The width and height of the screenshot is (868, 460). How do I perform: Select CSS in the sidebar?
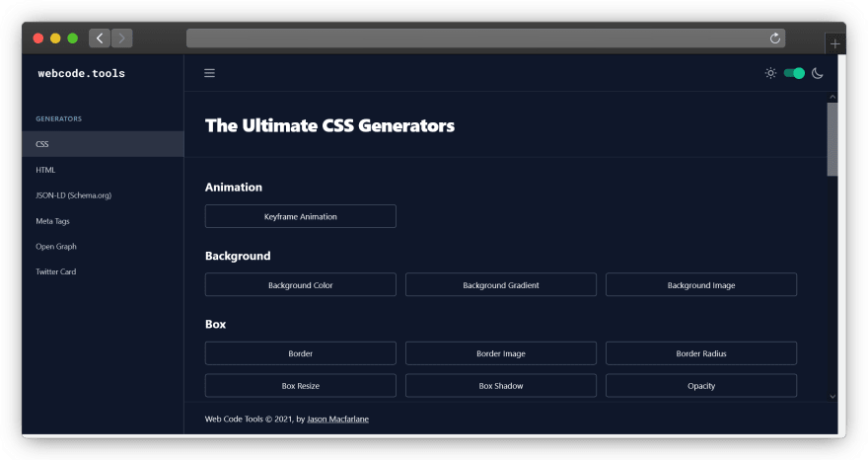click(103, 144)
